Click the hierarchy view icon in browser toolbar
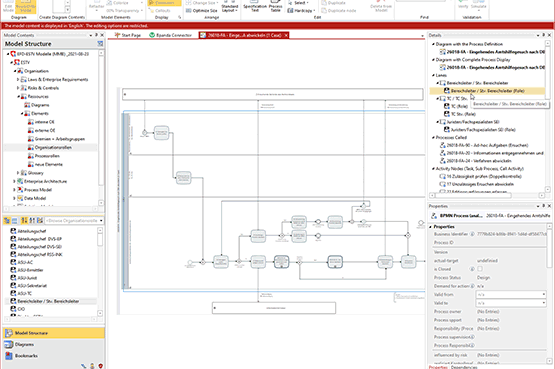This screenshot has height=369, width=555. coord(7,221)
